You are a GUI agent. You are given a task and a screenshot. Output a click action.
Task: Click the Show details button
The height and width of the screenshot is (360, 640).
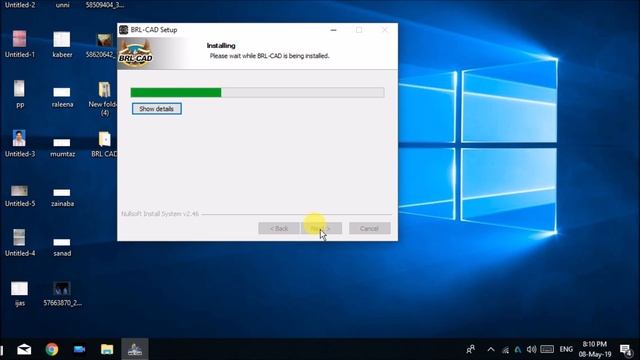[157, 109]
